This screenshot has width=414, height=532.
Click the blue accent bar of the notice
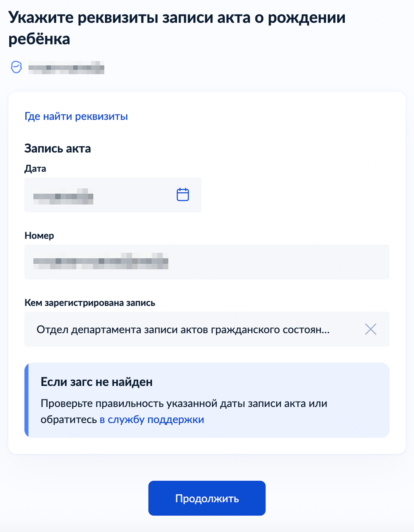pyautogui.click(x=26, y=400)
